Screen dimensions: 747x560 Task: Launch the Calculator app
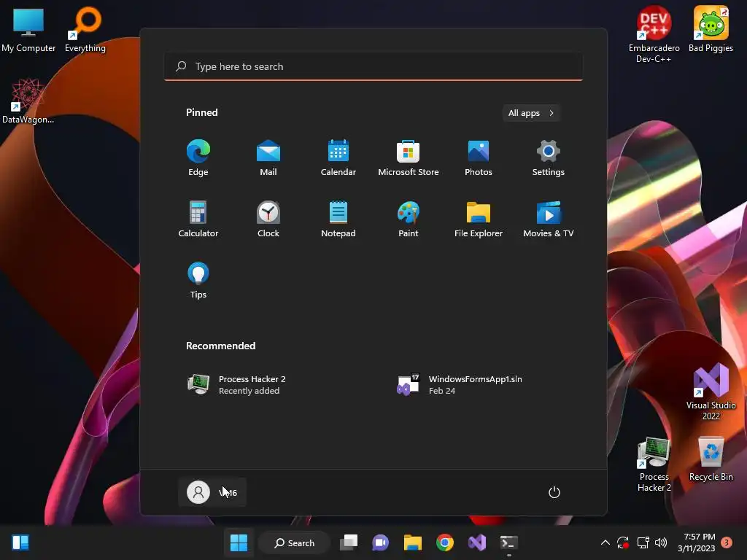coord(198,219)
